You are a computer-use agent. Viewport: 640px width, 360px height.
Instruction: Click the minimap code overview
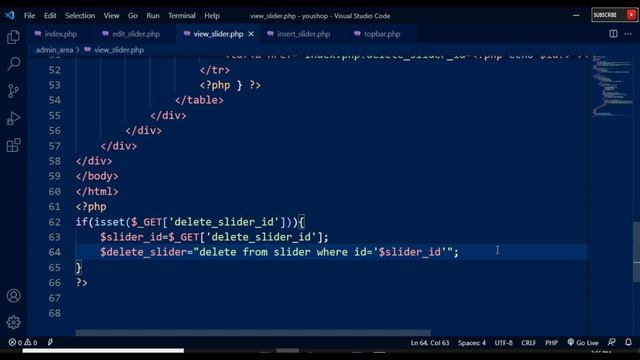[612, 86]
